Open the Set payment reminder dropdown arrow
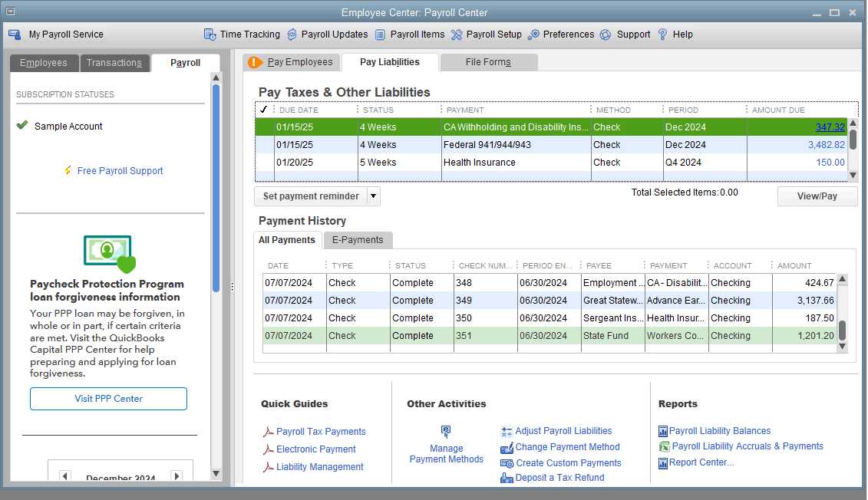 374,196
